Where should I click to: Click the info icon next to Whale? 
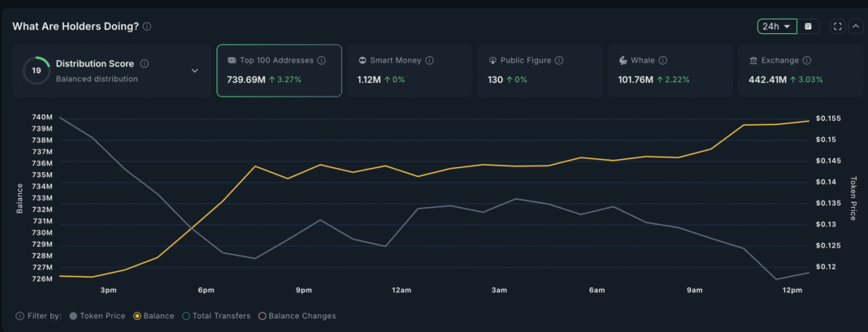[663, 60]
